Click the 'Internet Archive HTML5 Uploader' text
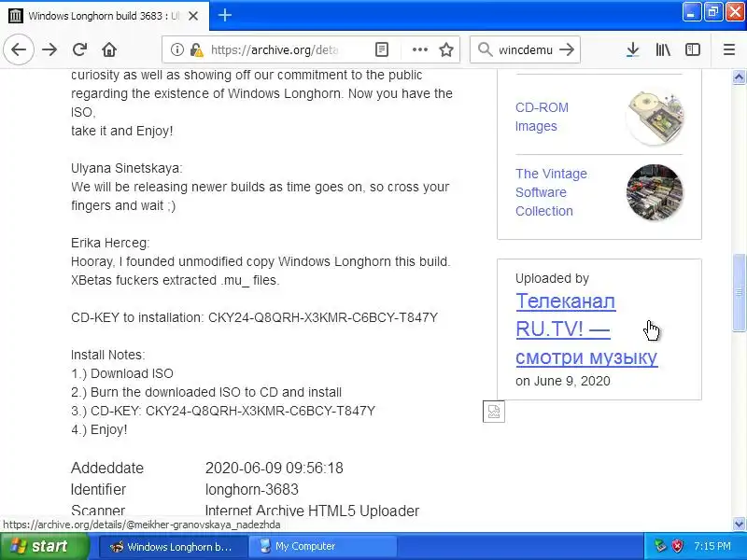The image size is (747, 560). 312,511
